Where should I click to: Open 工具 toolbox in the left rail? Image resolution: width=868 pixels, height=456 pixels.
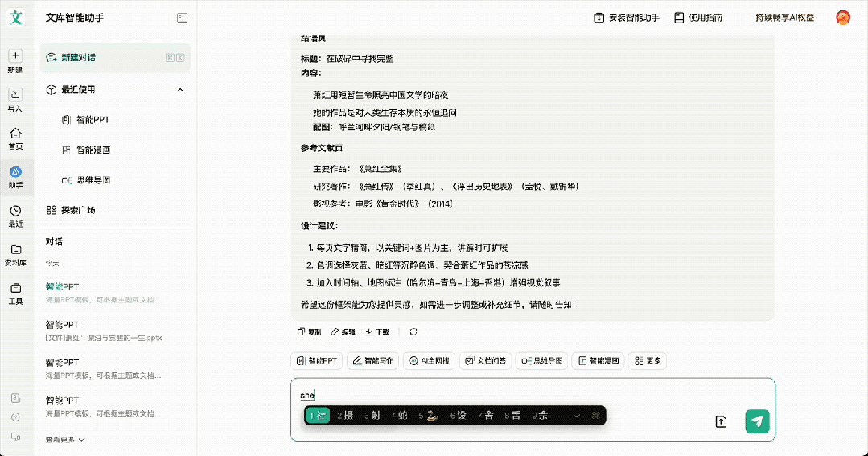click(x=15, y=294)
